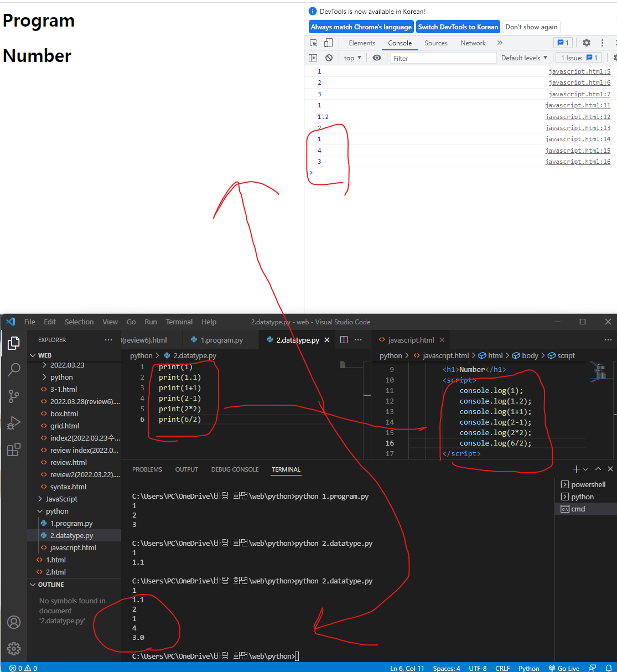
Task: Open the Default levels dropdown
Action: pos(524,58)
